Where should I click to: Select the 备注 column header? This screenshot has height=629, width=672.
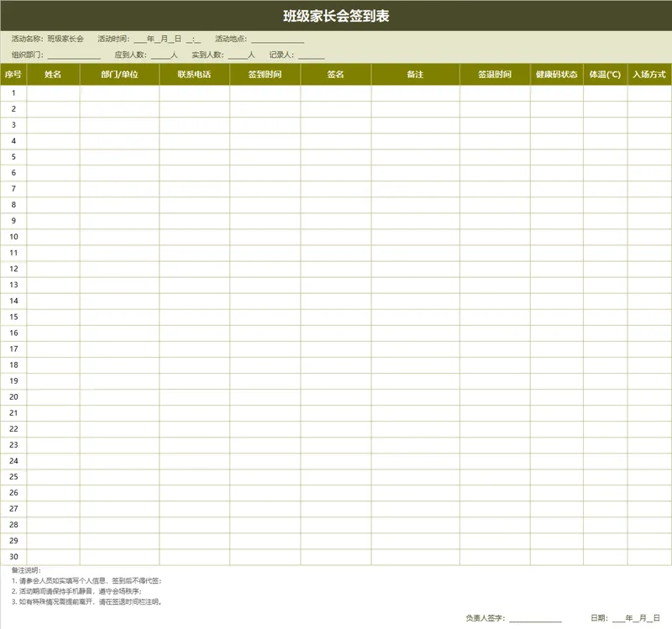click(416, 75)
